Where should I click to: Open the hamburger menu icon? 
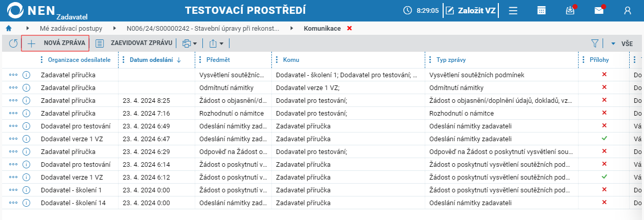[513, 11]
